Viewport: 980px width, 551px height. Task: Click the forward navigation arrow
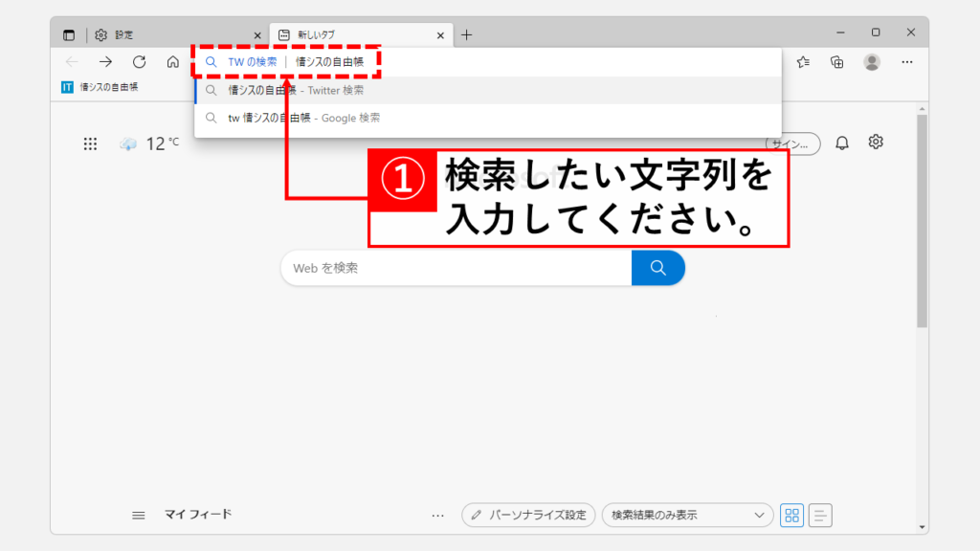pos(105,62)
